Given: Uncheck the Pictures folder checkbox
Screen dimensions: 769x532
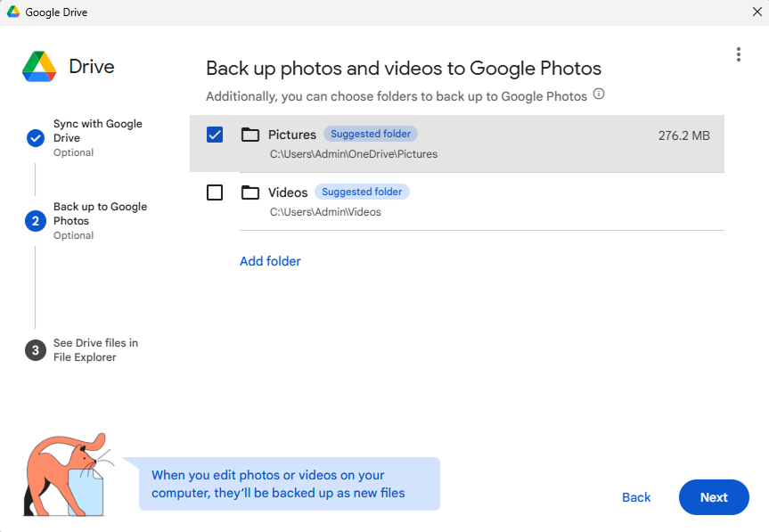Looking at the screenshot, I should tap(215, 135).
